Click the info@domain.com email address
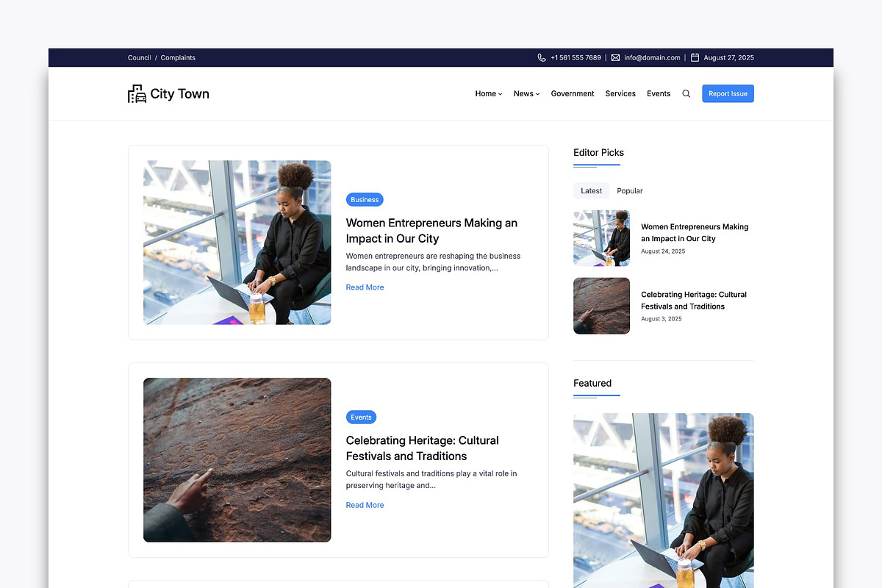Image resolution: width=882 pixels, height=588 pixels. [652, 57]
